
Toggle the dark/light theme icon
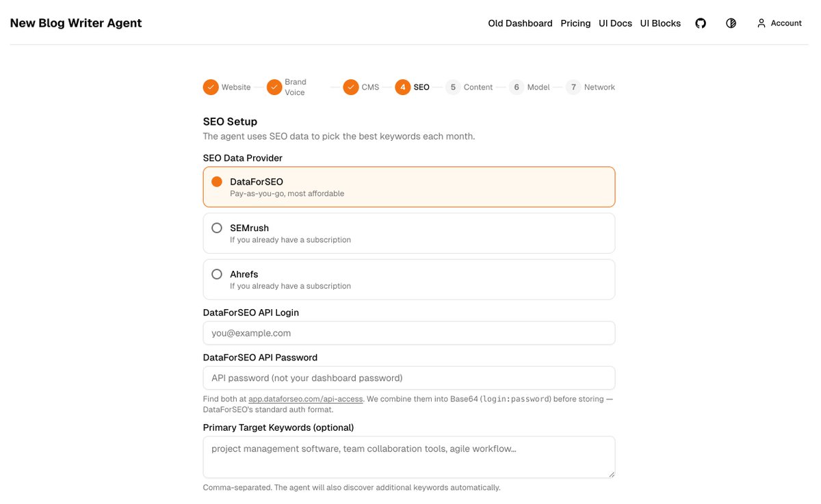tap(731, 23)
